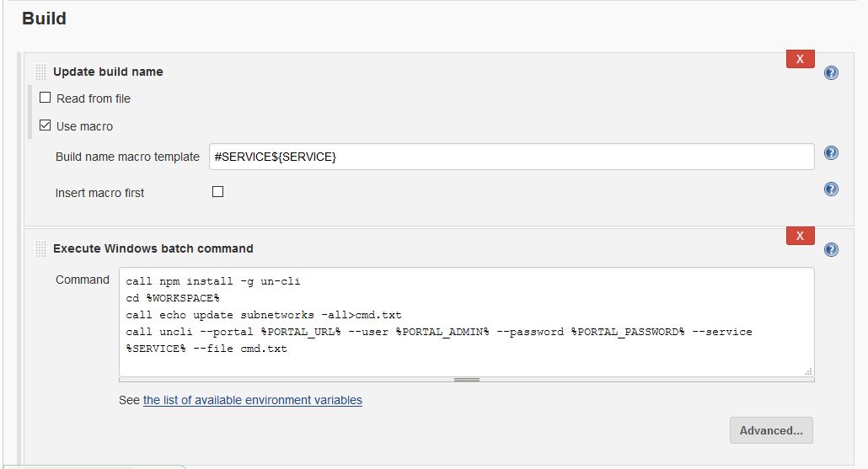Delete the Update build name build step
This screenshot has height=469, width=868.
pyautogui.click(x=800, y=59)
